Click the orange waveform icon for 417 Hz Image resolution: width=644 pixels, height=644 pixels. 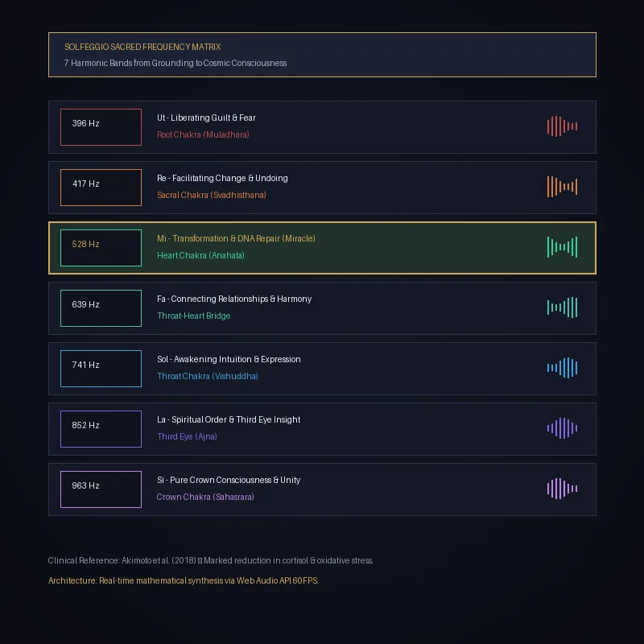562,187
